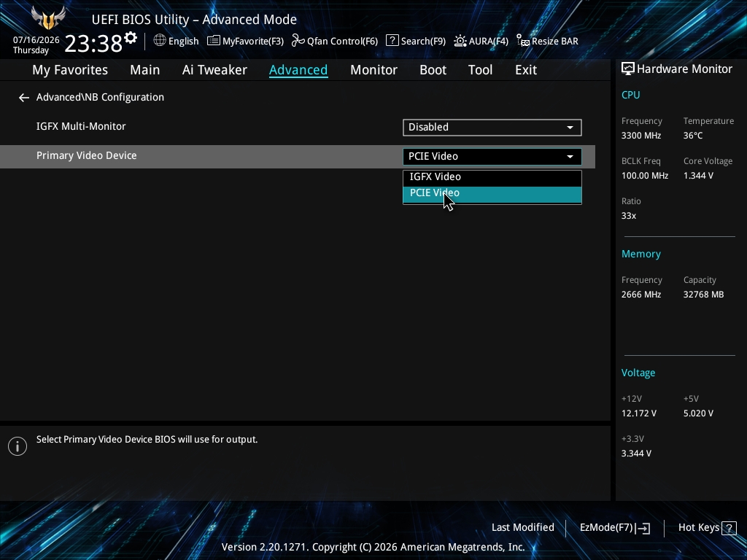Viewport: 747px width, 560px height.
Task: Click the Hot Keys question icon
Action: point(729,528)
